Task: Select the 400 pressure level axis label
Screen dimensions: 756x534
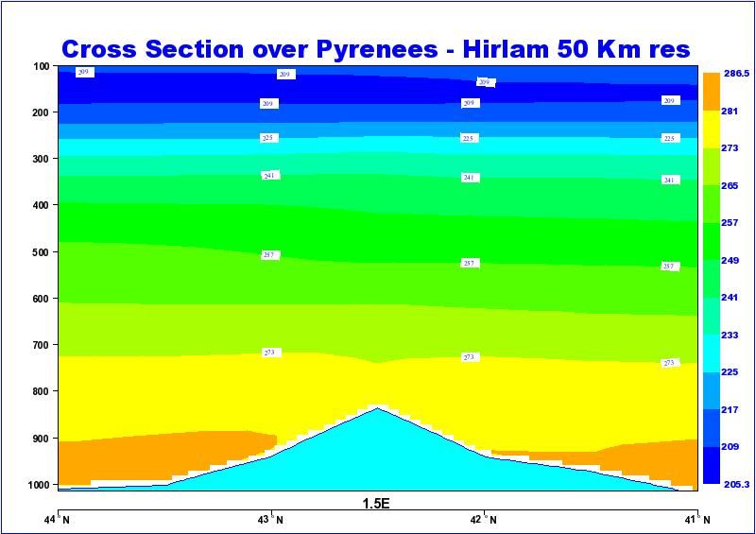Action: coord(42,205)
